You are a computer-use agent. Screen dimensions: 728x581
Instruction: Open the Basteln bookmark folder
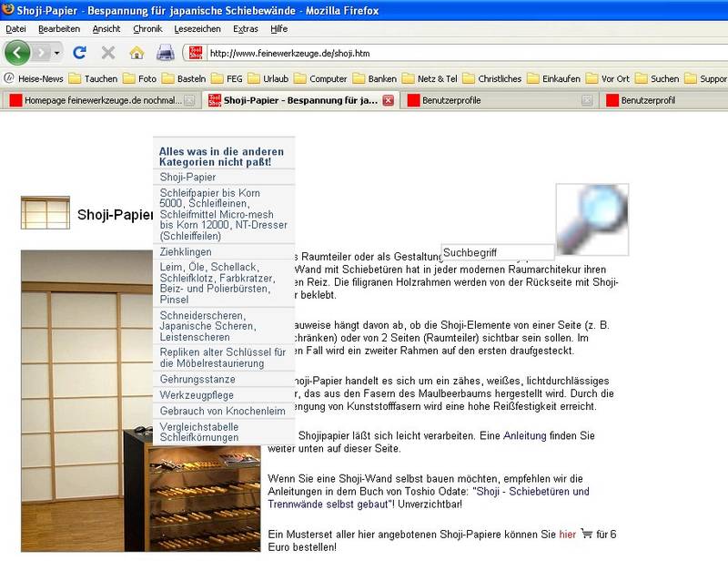tap(184, 78)
